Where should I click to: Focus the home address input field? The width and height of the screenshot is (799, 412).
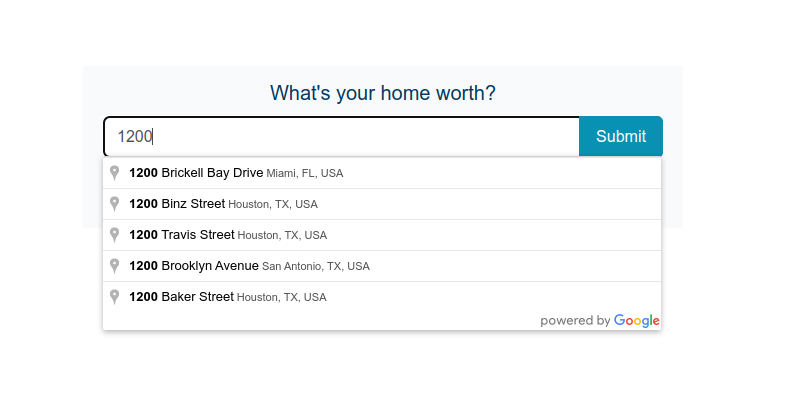point(341,137)
